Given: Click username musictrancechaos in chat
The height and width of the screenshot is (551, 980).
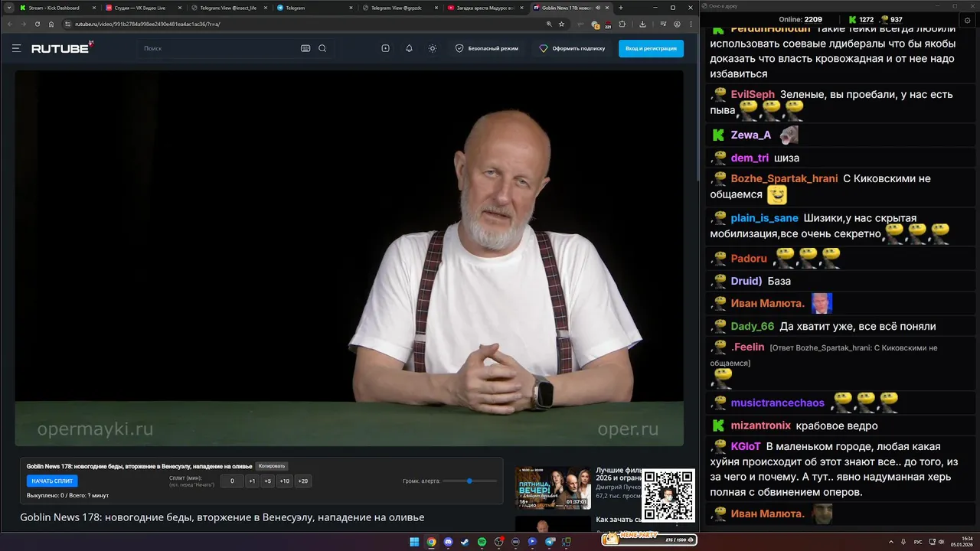Looking at the screenshot, I should tap(777, 403).
